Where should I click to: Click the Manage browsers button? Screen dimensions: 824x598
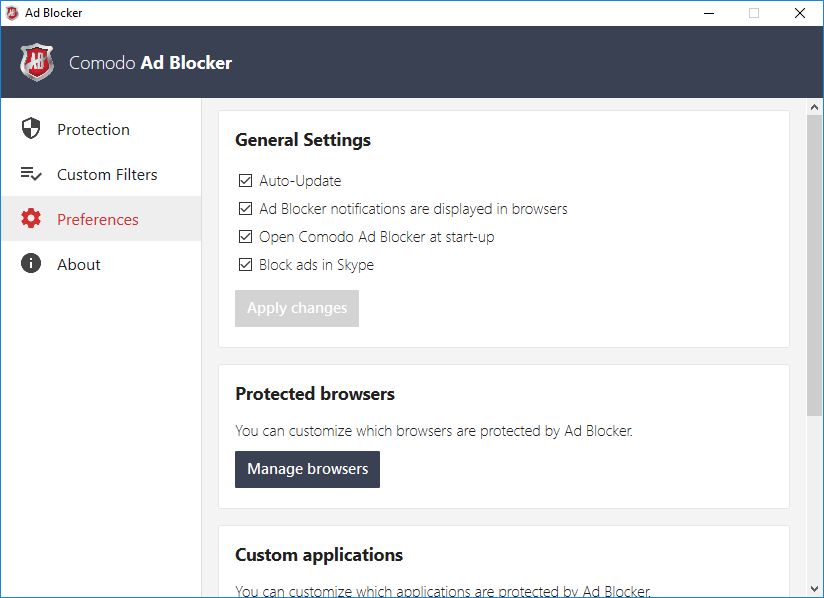click(x=307, y=469)
